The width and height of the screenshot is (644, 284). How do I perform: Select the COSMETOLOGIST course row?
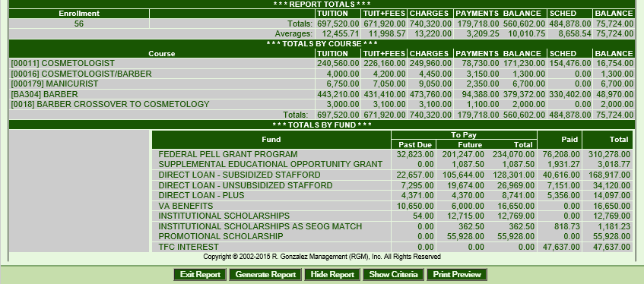(x=322, y=64)
